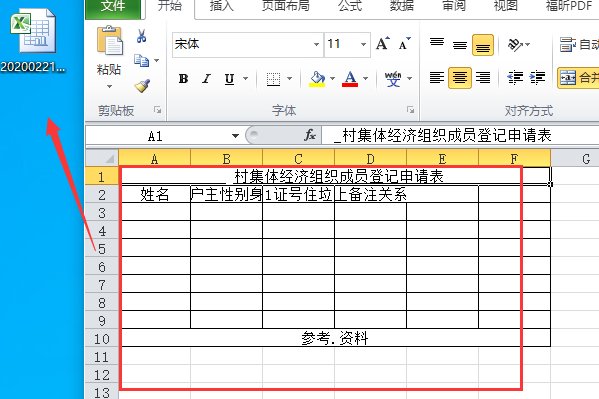Click the formula bar text
Viewport: 599px width, 399px height.
(x=443, y=135)
